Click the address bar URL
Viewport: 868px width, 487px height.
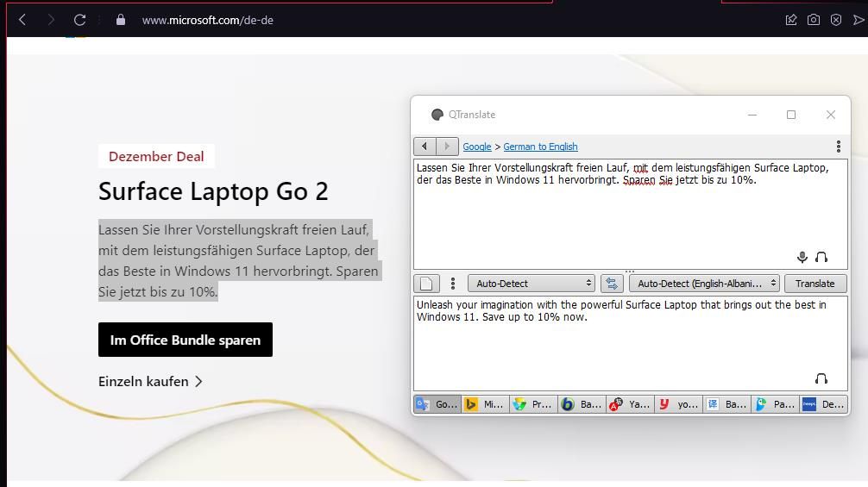208,21
